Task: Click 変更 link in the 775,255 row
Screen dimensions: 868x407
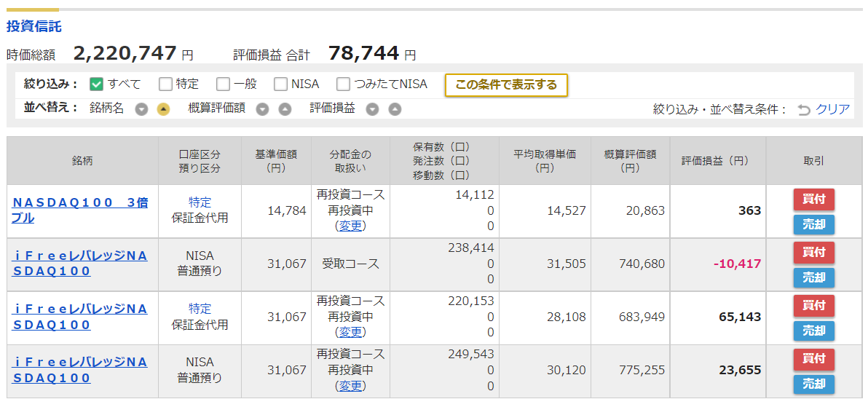Action: point(350,385)
